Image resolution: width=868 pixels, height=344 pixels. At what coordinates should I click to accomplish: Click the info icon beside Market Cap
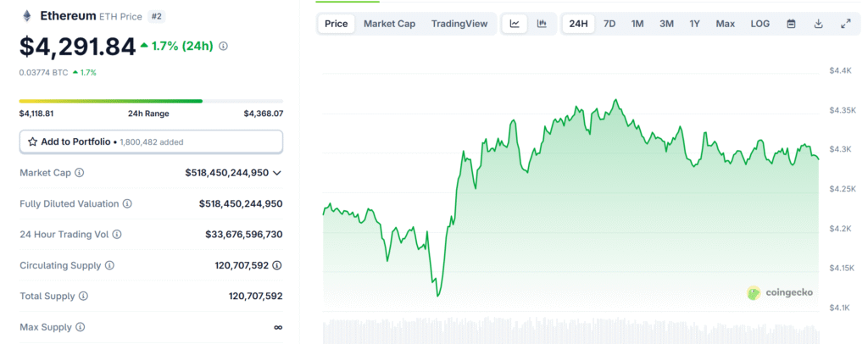click(x=80, y=173)
